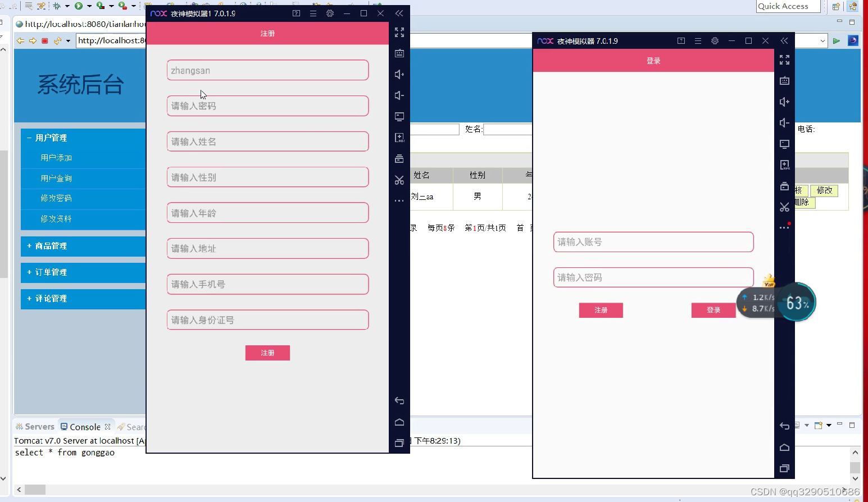Click the 修改 button in the user table

pos(824,190)
